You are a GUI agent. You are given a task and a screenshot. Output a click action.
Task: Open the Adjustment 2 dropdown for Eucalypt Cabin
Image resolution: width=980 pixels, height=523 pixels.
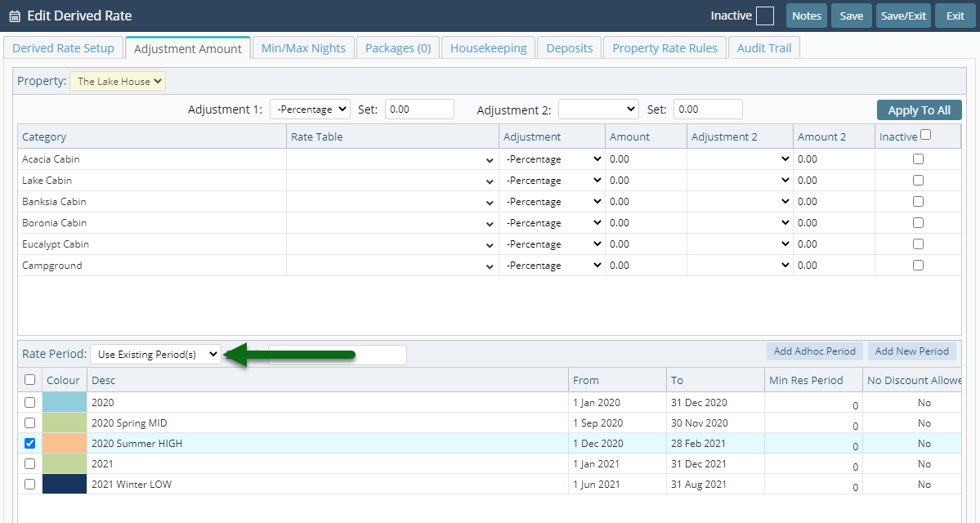pyautogui.click(x=740, y=244)
